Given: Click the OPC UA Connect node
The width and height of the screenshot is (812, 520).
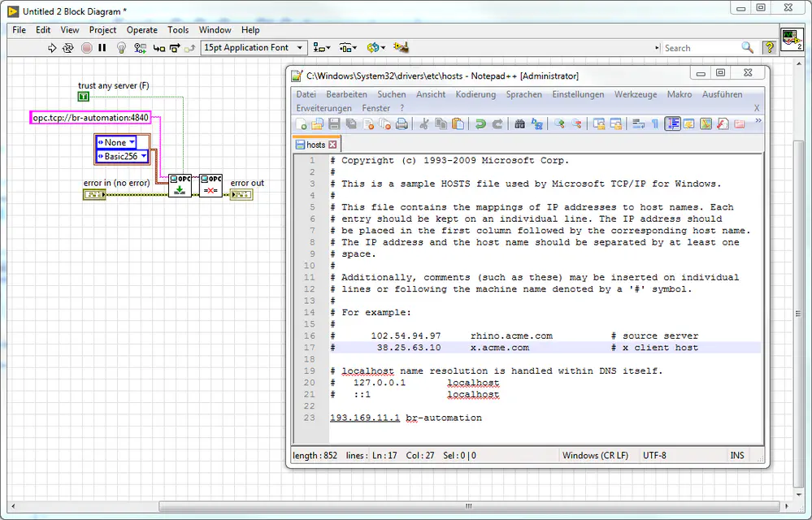Looking at the screenshot, I should [180, 184].
